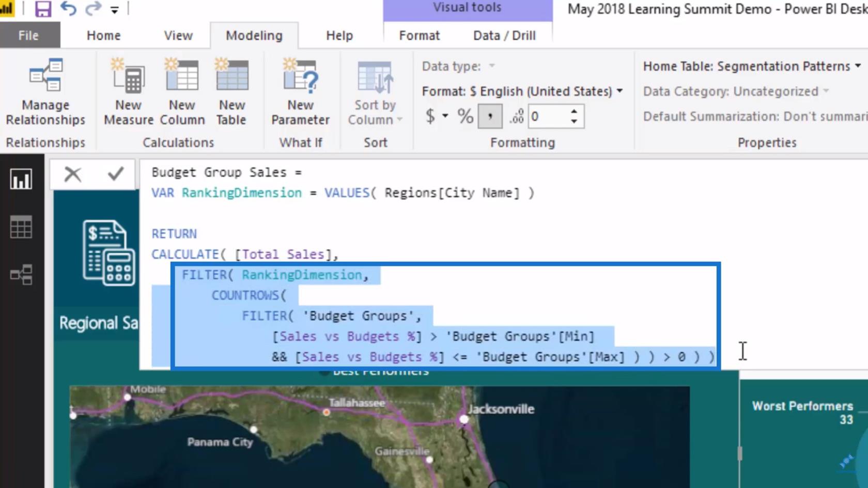Click the RETURN keyword in the formula
Screen dimensions: 868x488
[174, 233]
